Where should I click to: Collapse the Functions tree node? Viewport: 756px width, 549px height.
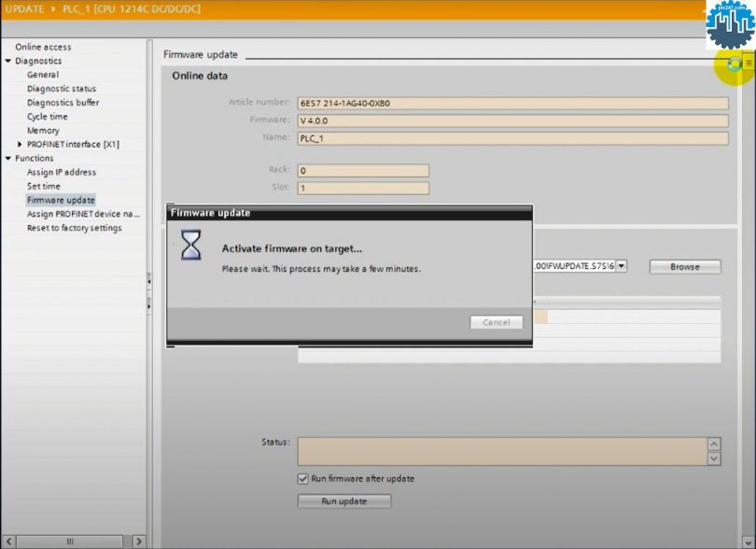(8, 158)
